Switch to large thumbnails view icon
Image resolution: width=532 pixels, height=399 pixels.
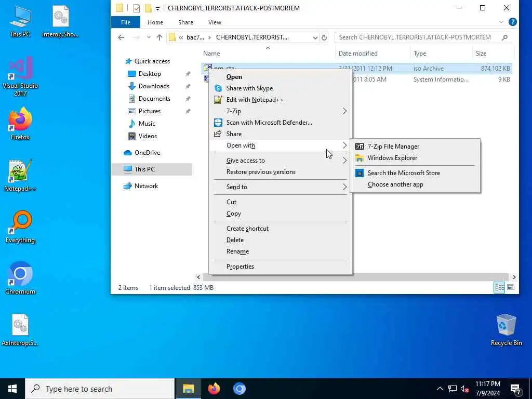pyautogui.click(x=511, y=288)
